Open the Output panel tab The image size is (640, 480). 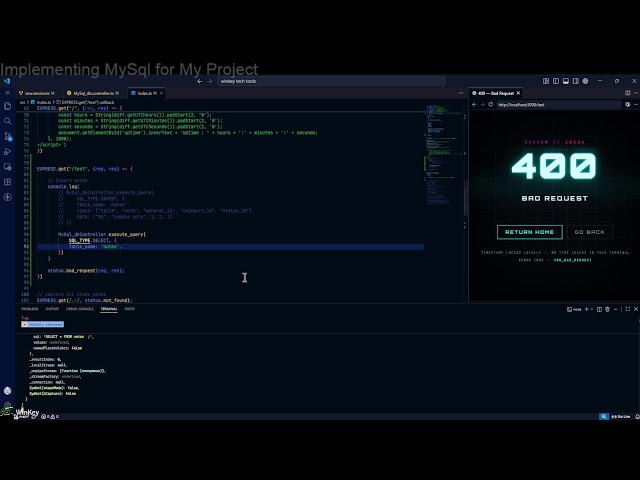click(52, 309)
